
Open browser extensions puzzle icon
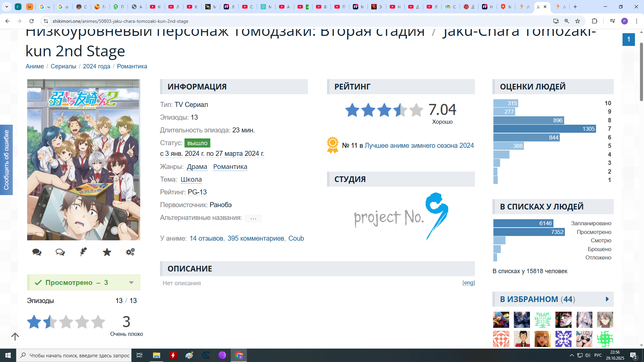(x=594, y=21)
